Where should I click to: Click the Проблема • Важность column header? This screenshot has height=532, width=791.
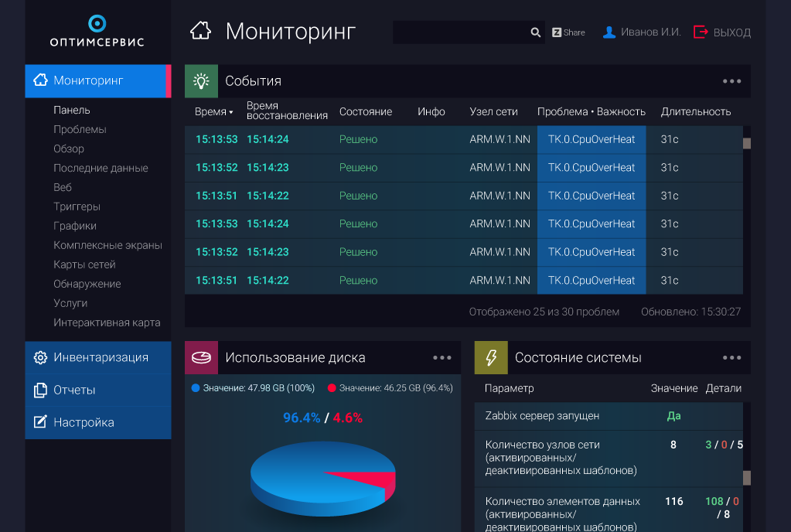click(592, 111)
